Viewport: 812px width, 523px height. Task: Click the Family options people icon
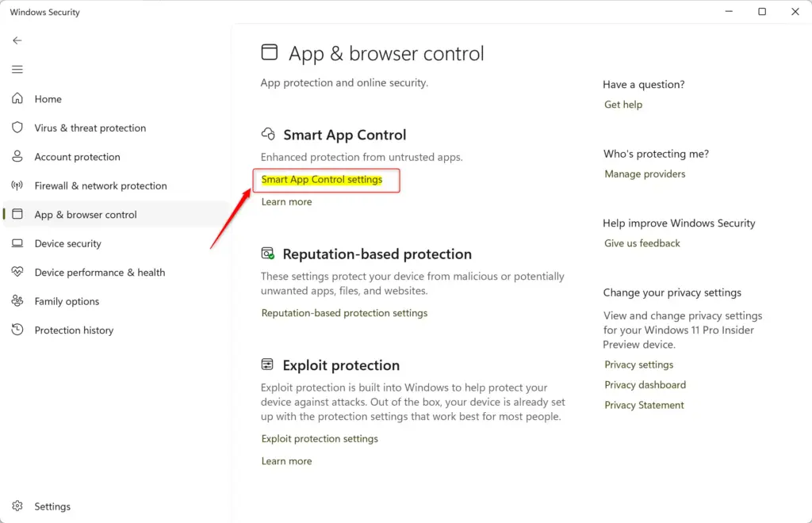(17, 300)
